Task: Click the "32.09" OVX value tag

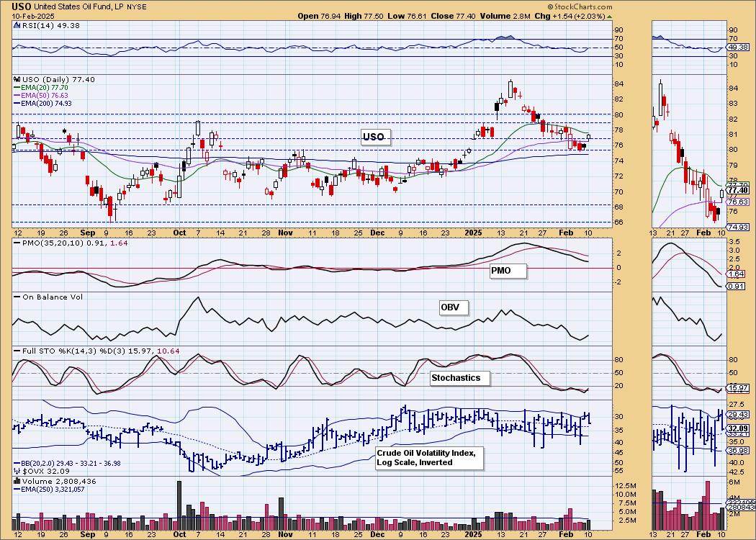Action: (x=738, y=428)
